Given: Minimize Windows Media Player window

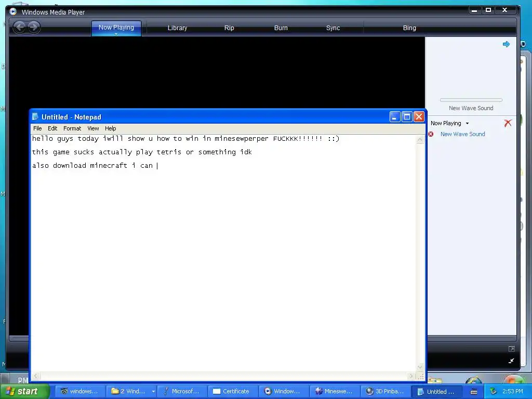Looking at the screenshot, I should point(474,10).
